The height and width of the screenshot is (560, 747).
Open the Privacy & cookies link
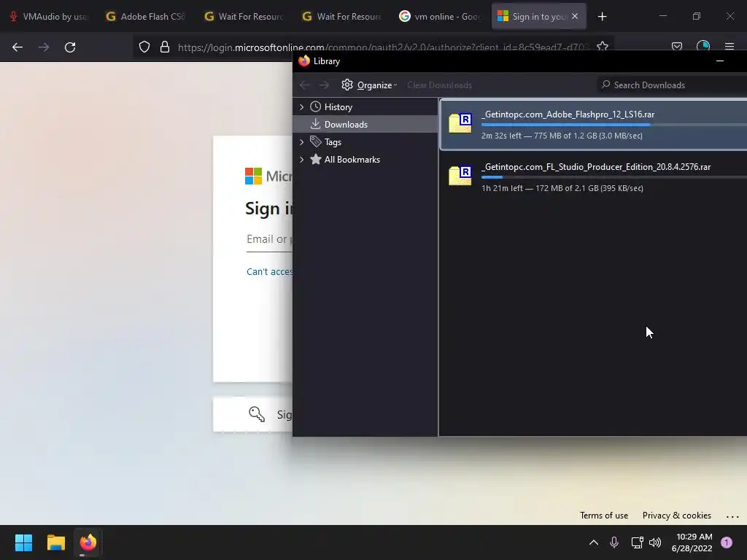pyautogui.click(x=676, y=516)
